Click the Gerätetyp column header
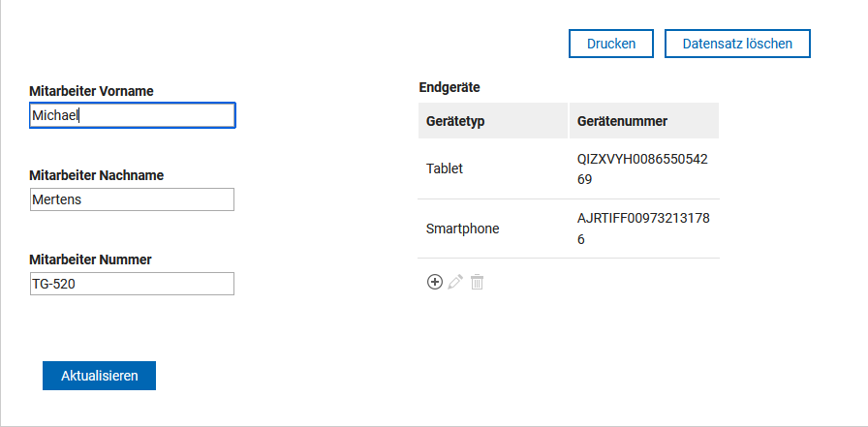This screenshot has height=427, width=868. click(x=493, y=121)
